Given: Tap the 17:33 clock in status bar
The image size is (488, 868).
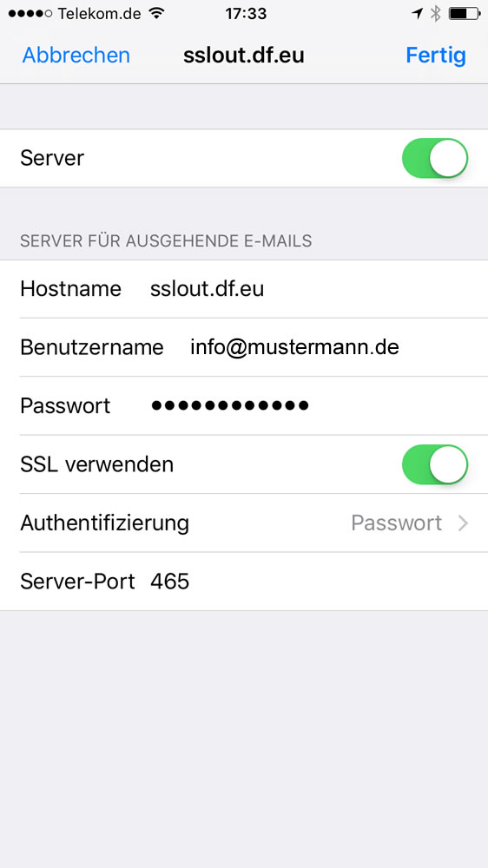Looking at the screenshot, I should pos(246,13).
